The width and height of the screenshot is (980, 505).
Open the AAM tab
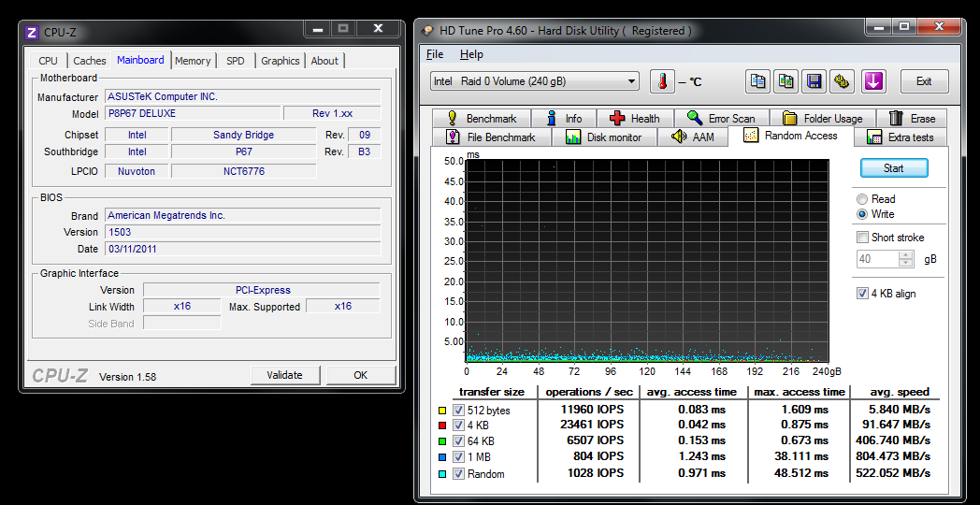(x=693, y=137)
